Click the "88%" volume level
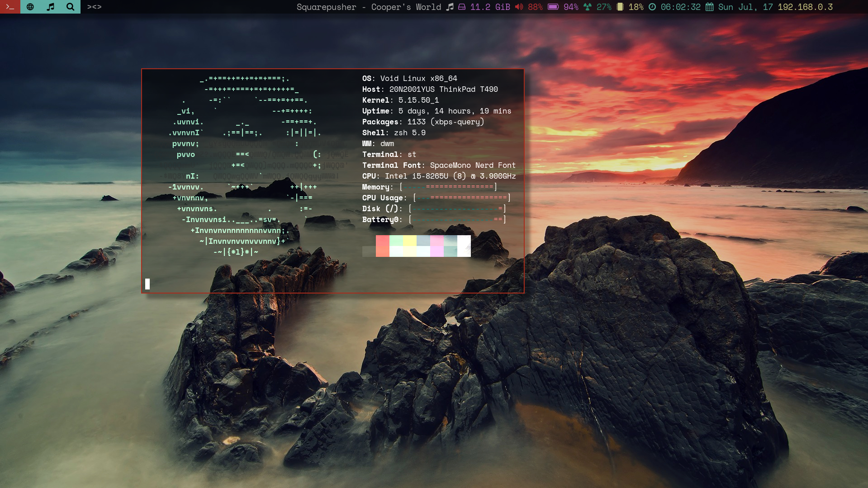Screen dimensions: 868x488 (535, 7)
